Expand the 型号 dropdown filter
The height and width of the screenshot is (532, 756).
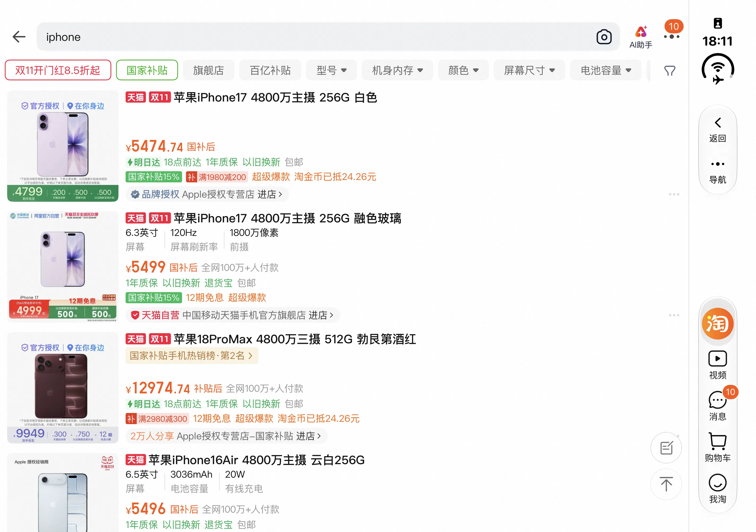tap(331, 70)
